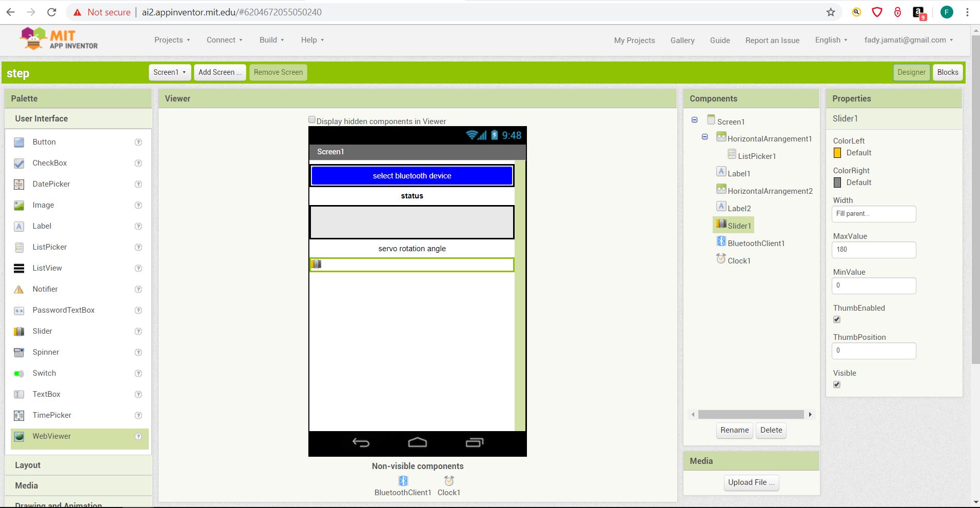Click the ColorRight gray swatch
980x508 pixels.
[x=837, y=182]
